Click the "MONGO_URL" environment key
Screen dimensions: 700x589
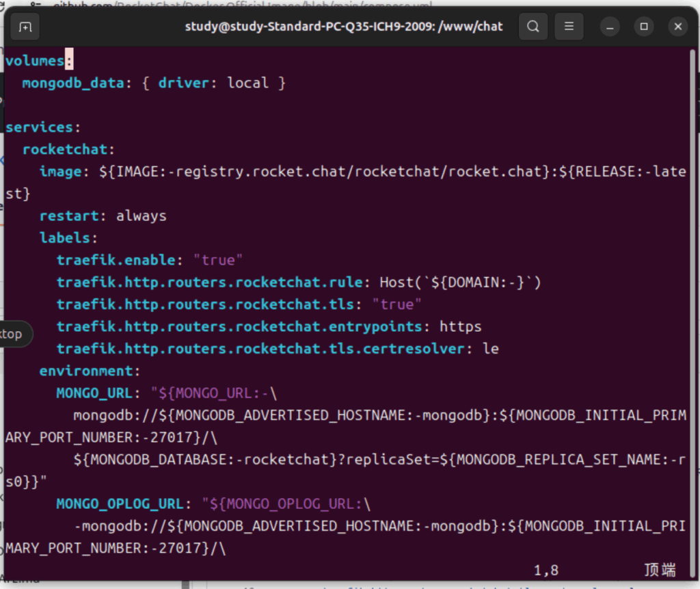coord(94,393)
